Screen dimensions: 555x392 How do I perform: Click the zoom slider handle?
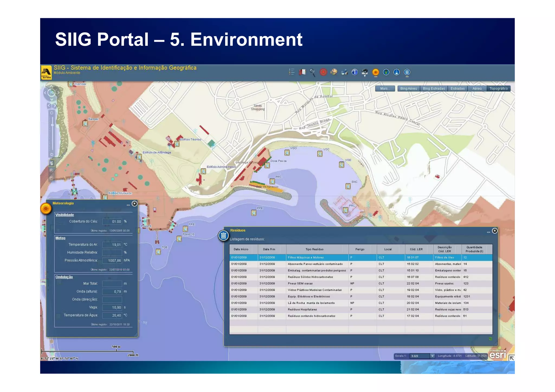pos(52,125)
